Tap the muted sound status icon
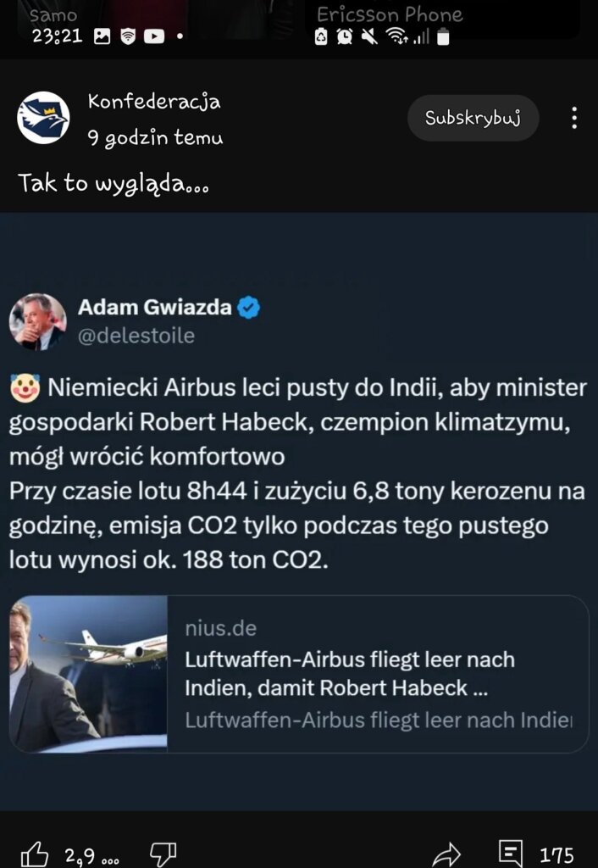 368,36
